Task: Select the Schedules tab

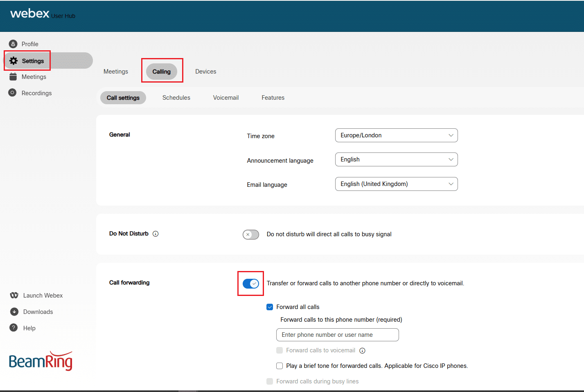Action: tap(176, 97)
